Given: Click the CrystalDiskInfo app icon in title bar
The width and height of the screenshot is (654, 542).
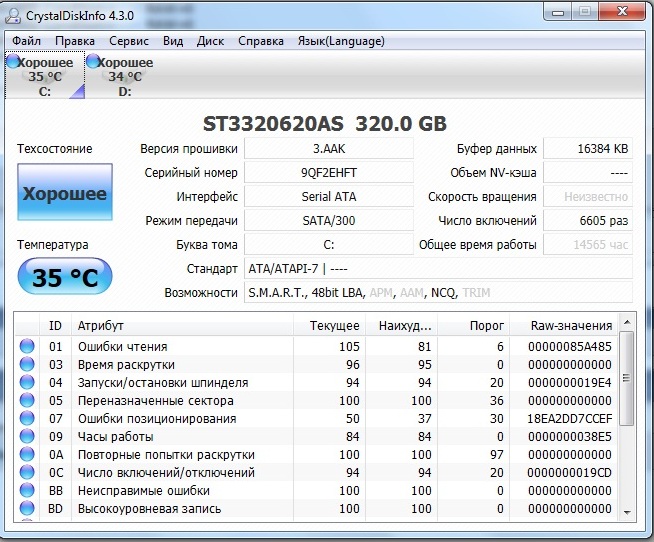Looking at the screenshot, I should pos(13,16).
